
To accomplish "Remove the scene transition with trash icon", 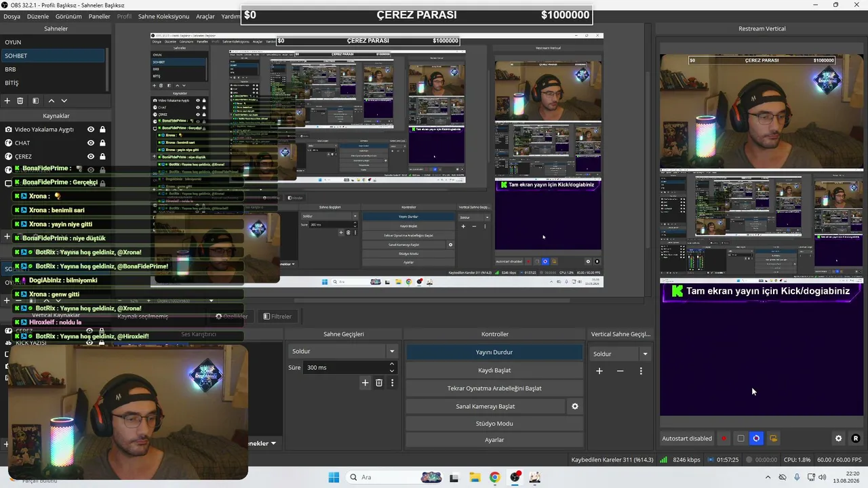I will pyautogui.click(x=379, y=383).
